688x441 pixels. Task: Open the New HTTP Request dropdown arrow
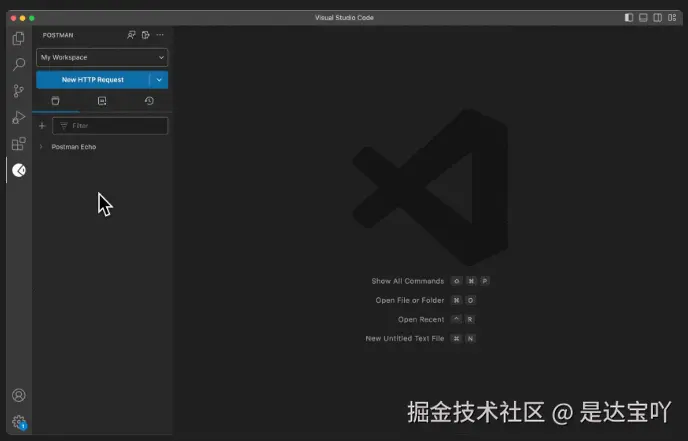point(159,80)
